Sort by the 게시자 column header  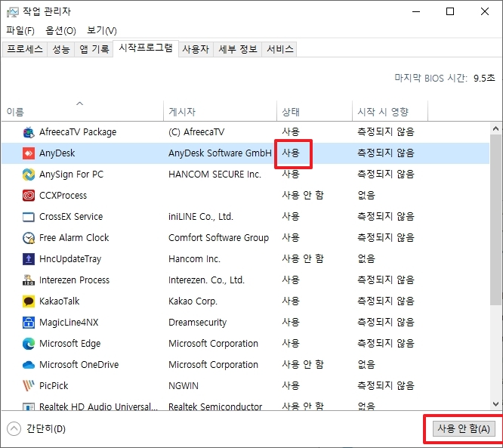[x=220, y=111]
